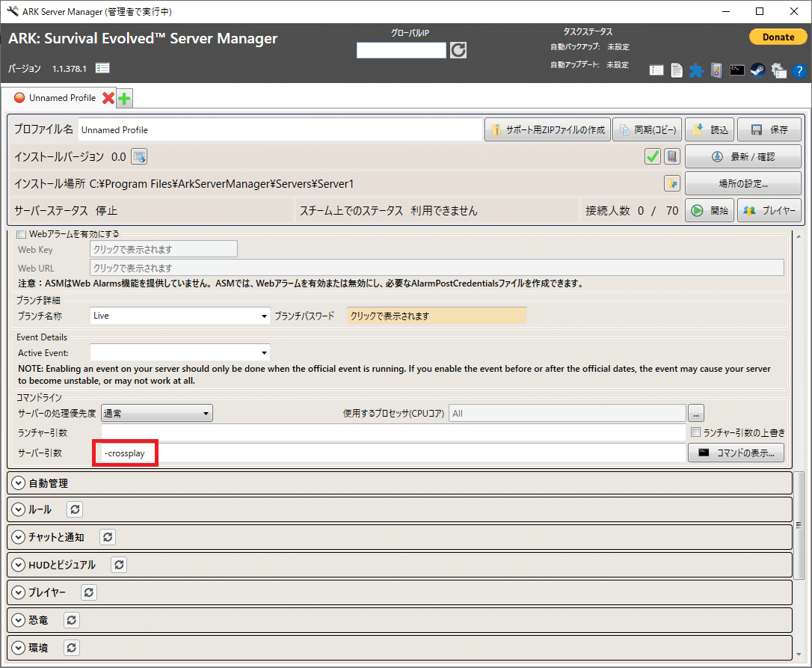Click the サーバー引数 -crossplay field

point(393,453)
